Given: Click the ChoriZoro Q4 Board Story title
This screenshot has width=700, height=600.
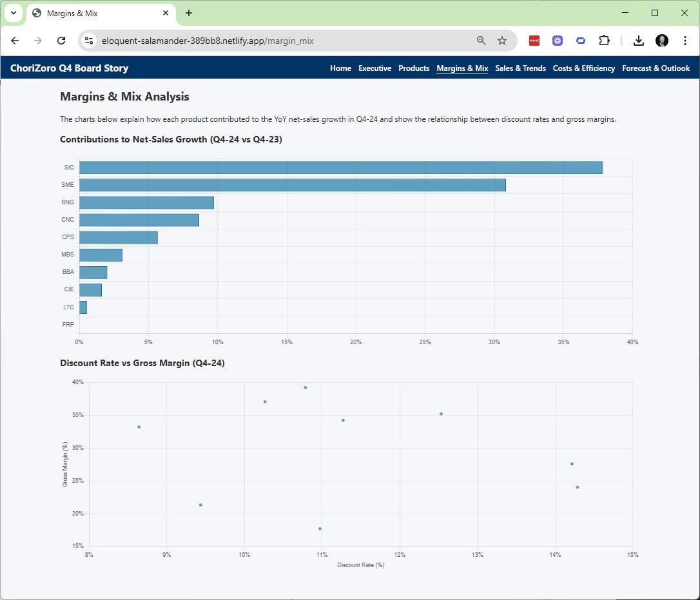Looking at the screenshot, I should (x=69, y=68).
